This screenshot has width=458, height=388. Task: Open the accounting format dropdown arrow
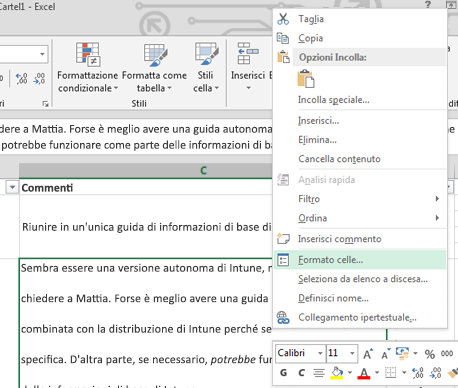pyautogui.click(x=415, y=353)
